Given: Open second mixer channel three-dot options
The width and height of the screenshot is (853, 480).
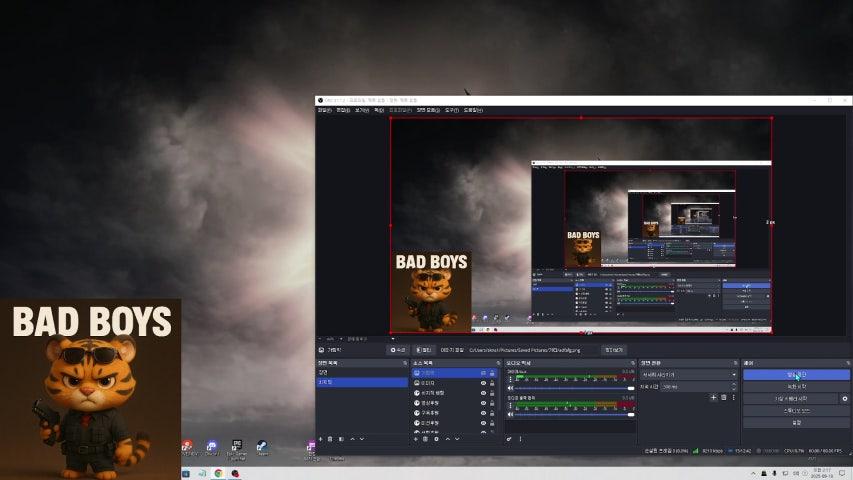Looking at the screenshot, I should click(x=510, y=405).
